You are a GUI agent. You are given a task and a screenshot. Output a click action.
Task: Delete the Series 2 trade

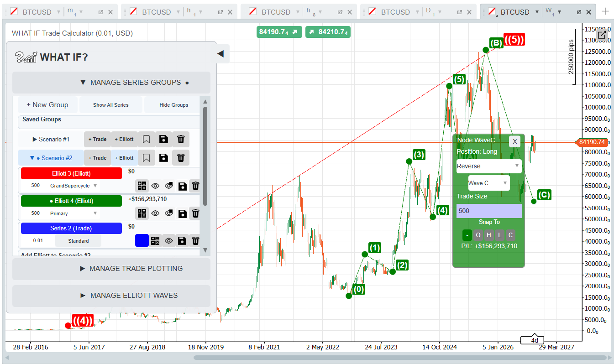tap(195, 240)
